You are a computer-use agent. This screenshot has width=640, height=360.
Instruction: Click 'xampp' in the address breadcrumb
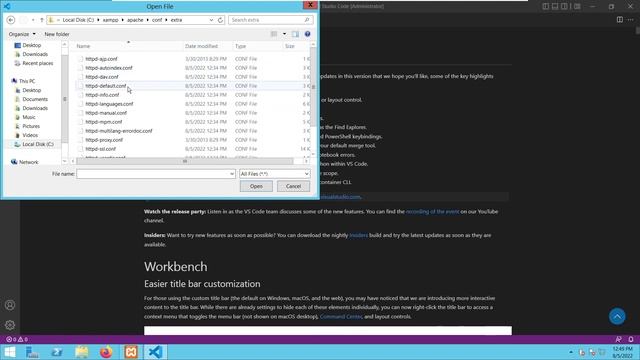(x=110, y=20)
